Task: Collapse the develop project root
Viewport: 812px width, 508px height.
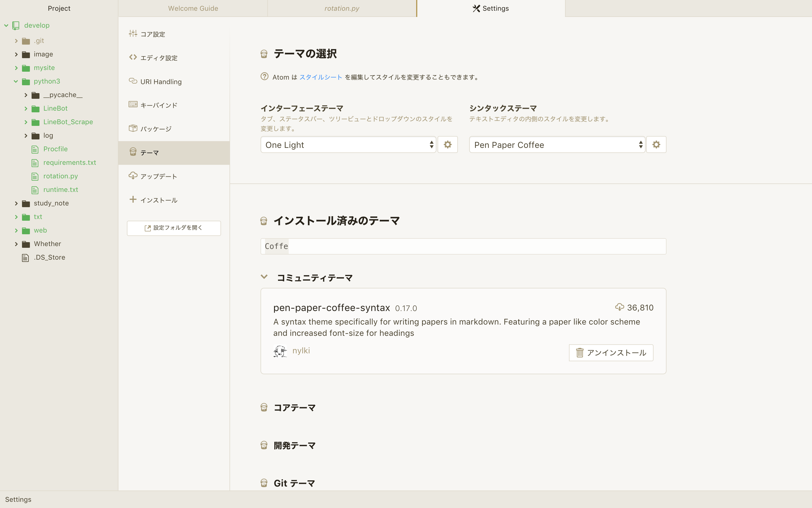Action: click(6, 25)
